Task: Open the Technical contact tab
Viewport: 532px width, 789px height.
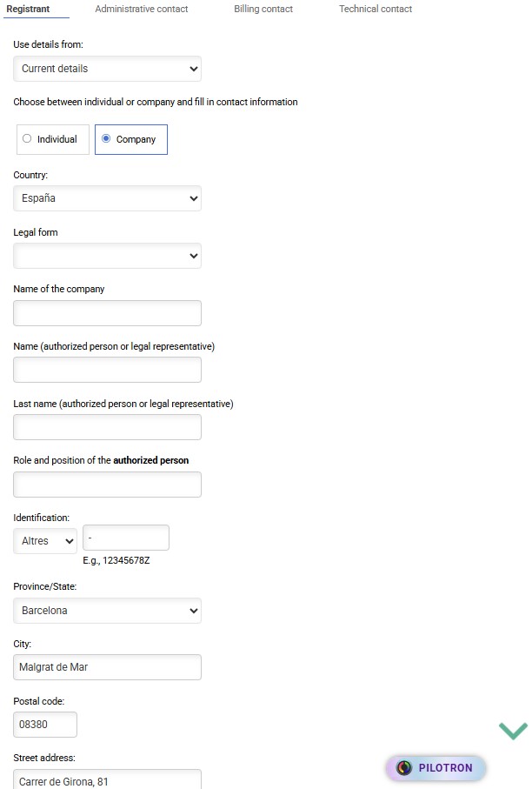Action: point(376,10)
